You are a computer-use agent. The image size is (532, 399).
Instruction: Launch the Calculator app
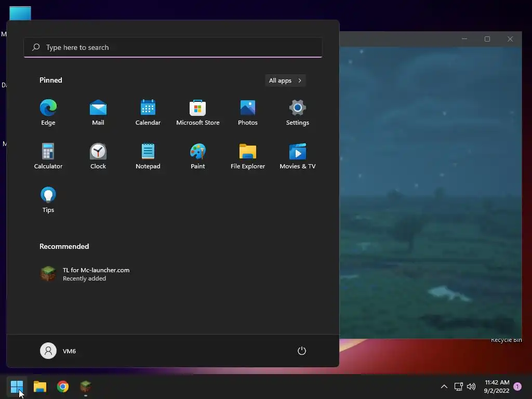[48, 156]
